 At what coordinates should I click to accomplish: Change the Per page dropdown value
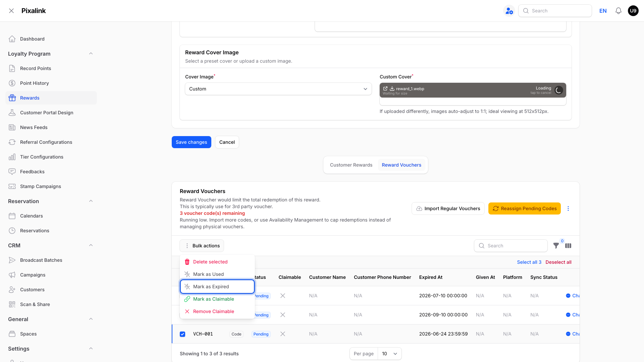coord(390,354)
